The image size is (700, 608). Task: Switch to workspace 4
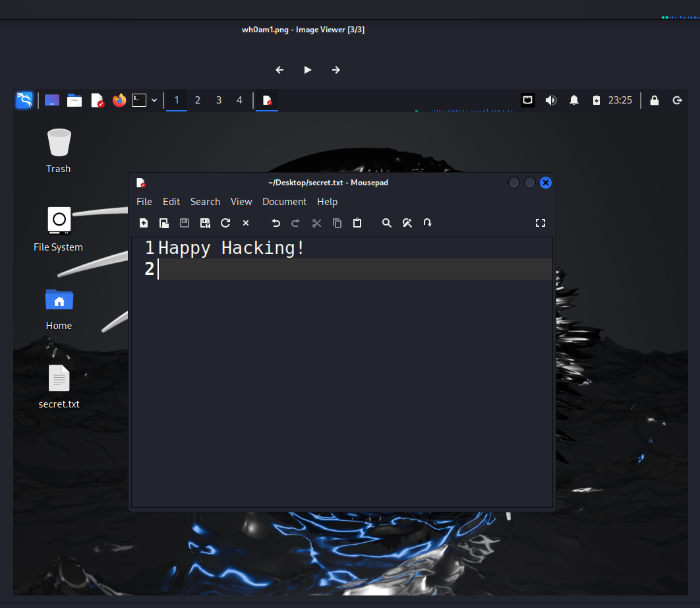(239, 100)
